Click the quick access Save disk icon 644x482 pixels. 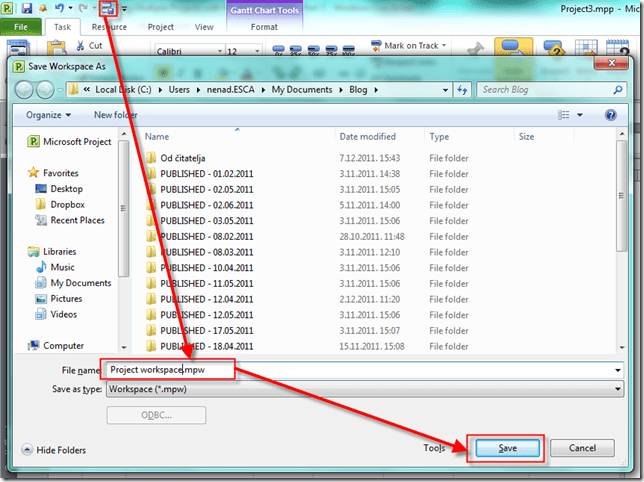[x=27, y=9]
